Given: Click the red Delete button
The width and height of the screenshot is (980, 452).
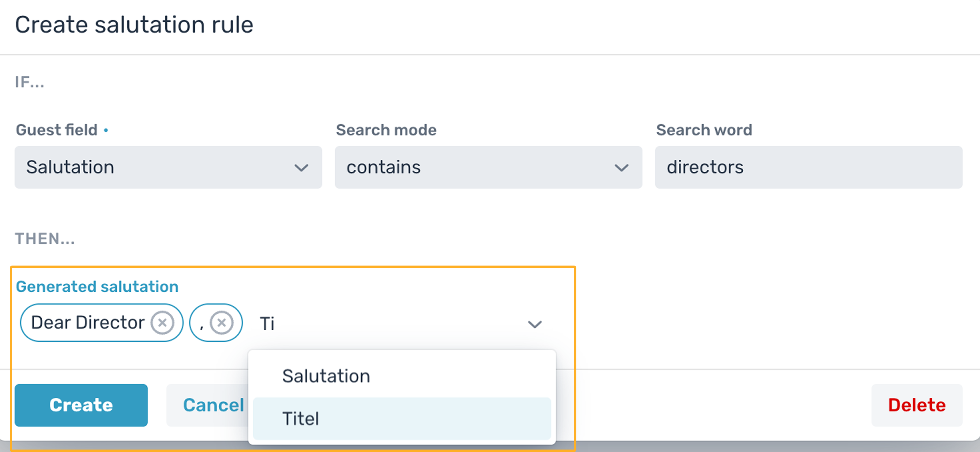Looking at the screenshot, I should [917, 405].
